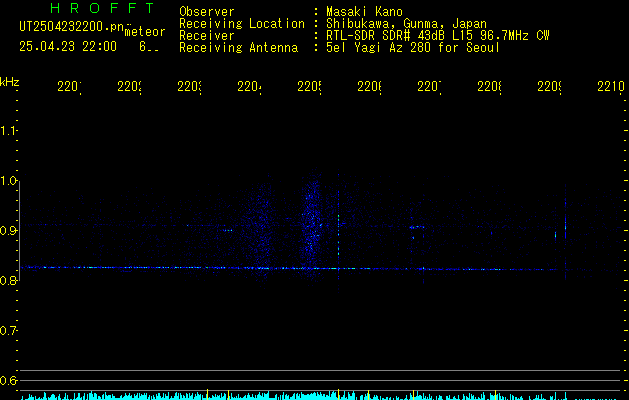Click the short bright echo near 2207 at 0.9 kHz
This screenshot has height=400, width=629.
(417, 227)
